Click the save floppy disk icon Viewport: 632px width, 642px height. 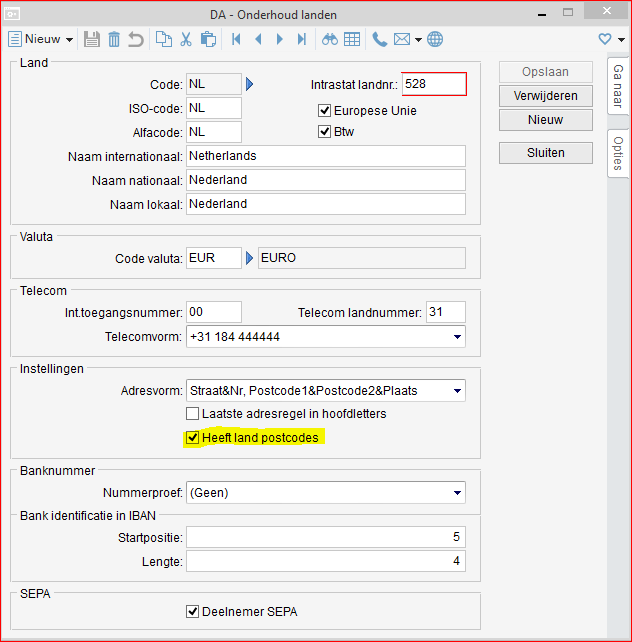click(x=92, y=39)
